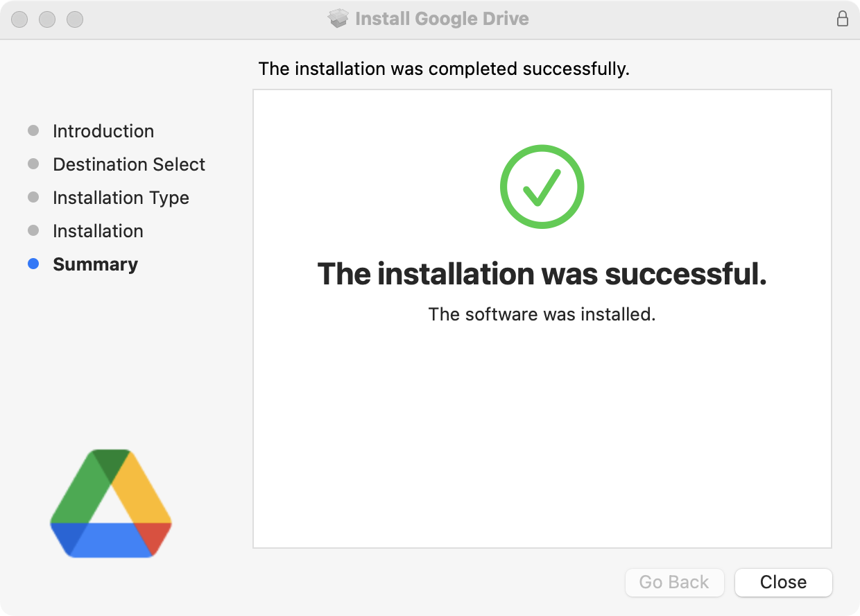Click the Close button
The image size is (860, 616).
(783, 582)
